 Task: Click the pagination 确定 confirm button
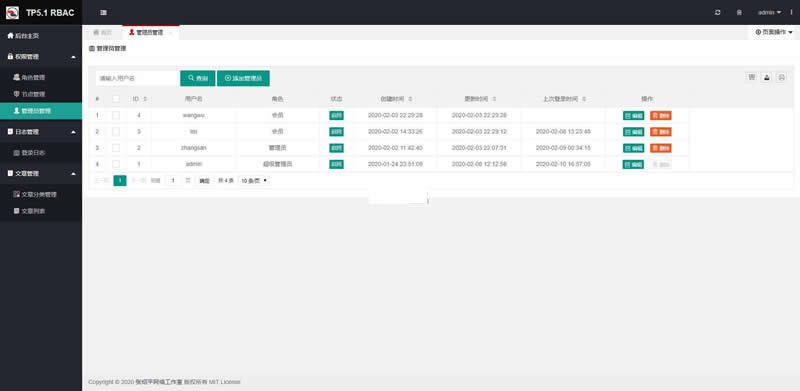[x=204, y=181]
